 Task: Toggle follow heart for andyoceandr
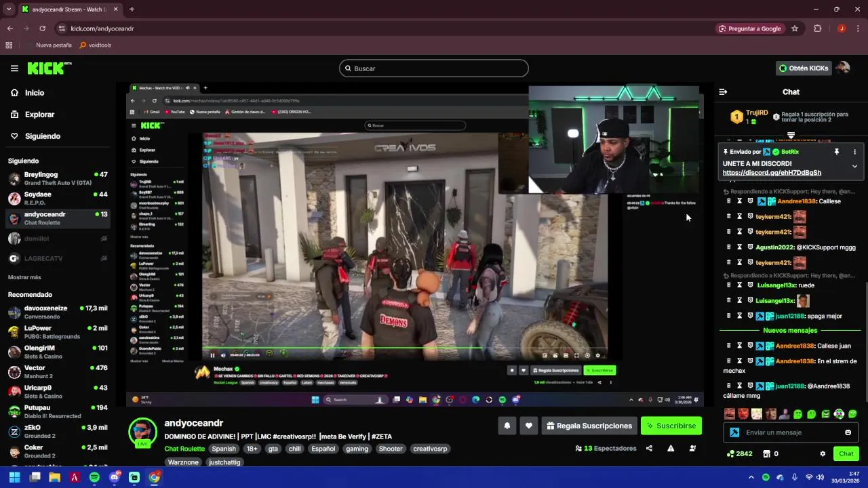529,426
